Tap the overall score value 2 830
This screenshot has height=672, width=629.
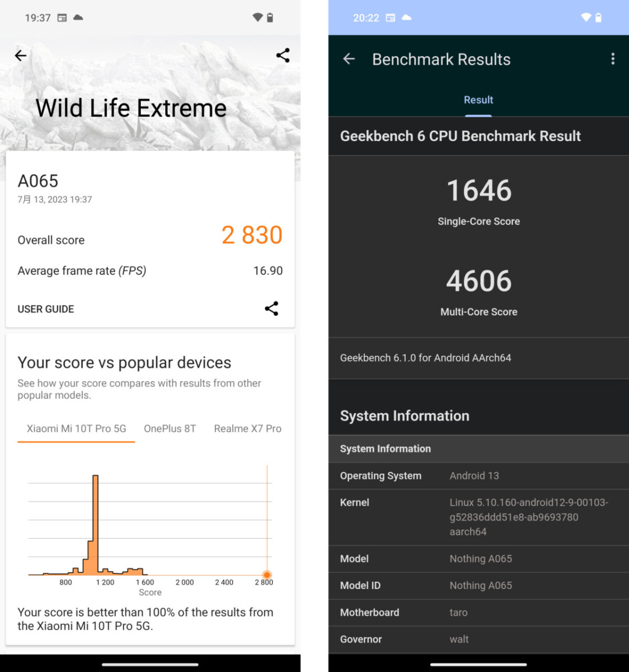[252, 235]
